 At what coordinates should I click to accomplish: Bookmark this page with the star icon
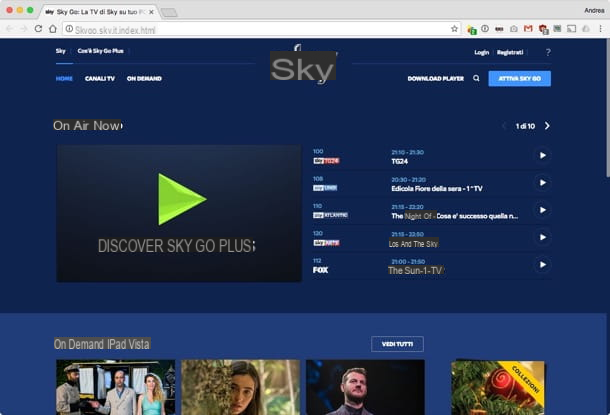454,29
